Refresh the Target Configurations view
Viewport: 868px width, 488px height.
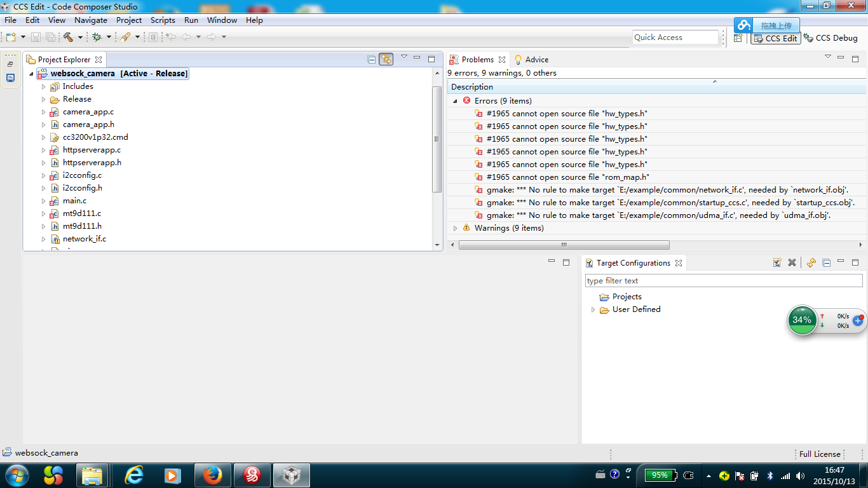(x=811, y=262)
